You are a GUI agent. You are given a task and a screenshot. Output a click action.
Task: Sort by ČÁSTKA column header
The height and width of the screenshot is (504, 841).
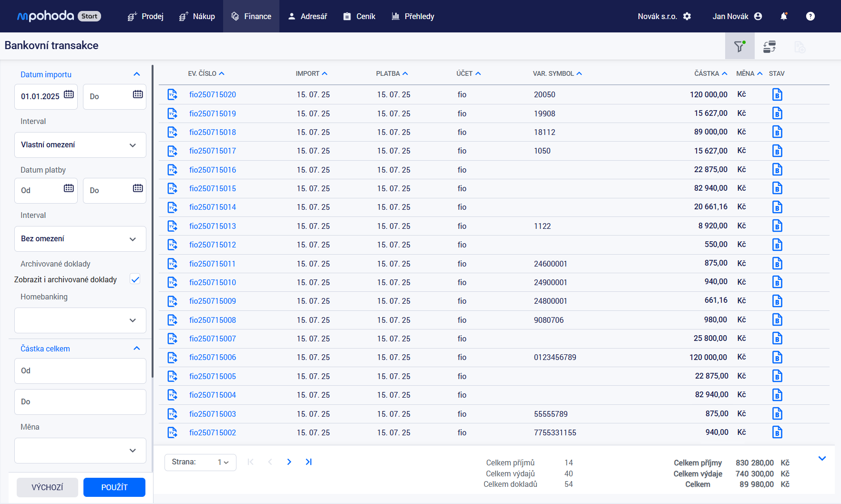(x=711, y=73)
